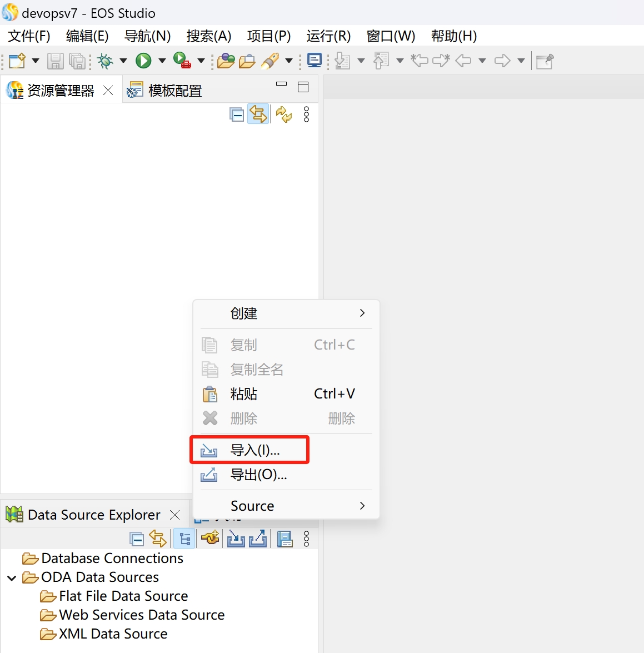Open the Search flashlight dropdown arrow

(x=289, y=61)
